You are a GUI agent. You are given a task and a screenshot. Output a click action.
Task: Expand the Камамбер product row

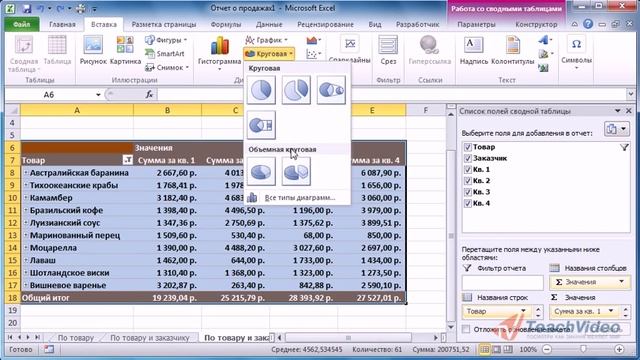pyautogui.click(x=26, y=198)
